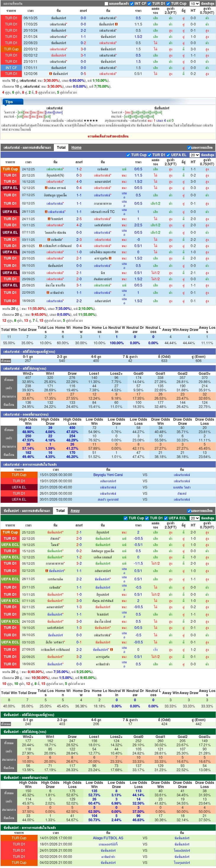Toggle show details checkbox in Fenerbahce section

pyautogui.click(x=189, y=148)
